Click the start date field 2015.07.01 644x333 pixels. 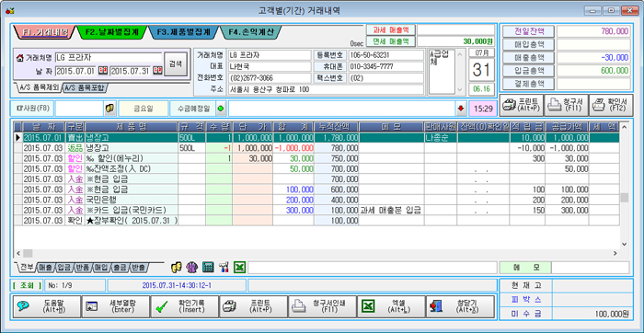pyautogui.click(x=76, y=71)
